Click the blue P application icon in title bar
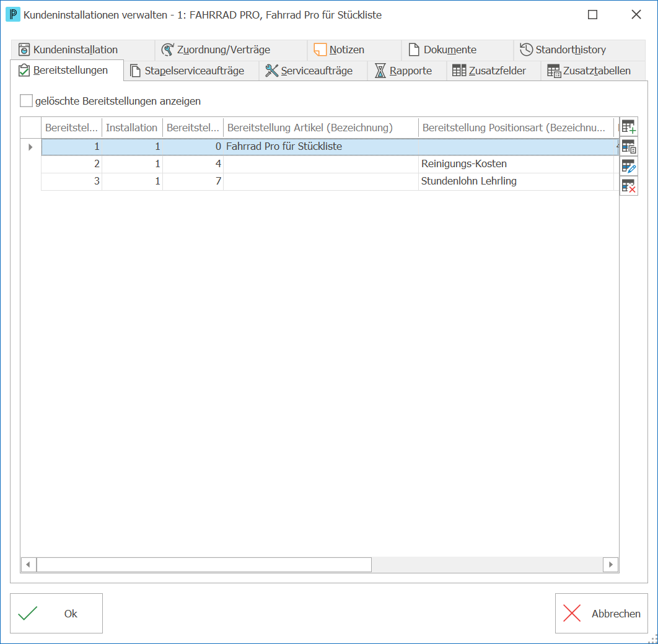 (12, 15)
